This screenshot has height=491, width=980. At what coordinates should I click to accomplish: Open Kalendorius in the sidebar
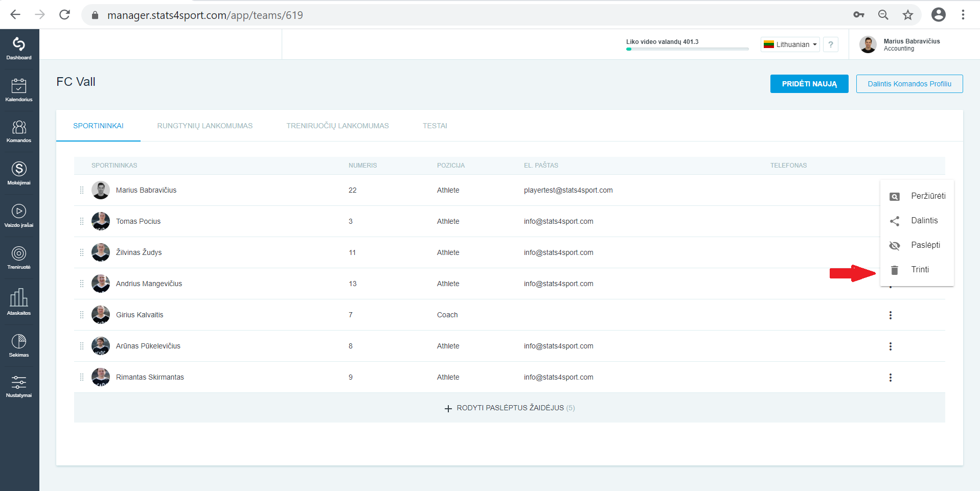tap(19, 90)
